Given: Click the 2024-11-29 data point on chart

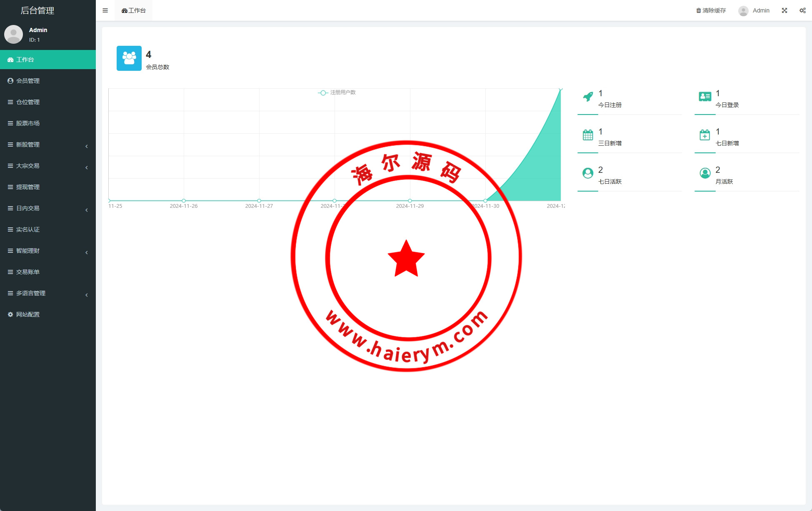Looking at the screenshot, I should click(x=410, y=201).
